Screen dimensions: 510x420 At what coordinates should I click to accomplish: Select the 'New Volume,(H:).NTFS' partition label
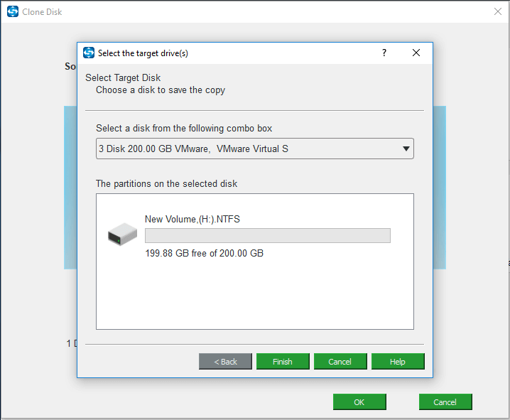pos(192,220)
